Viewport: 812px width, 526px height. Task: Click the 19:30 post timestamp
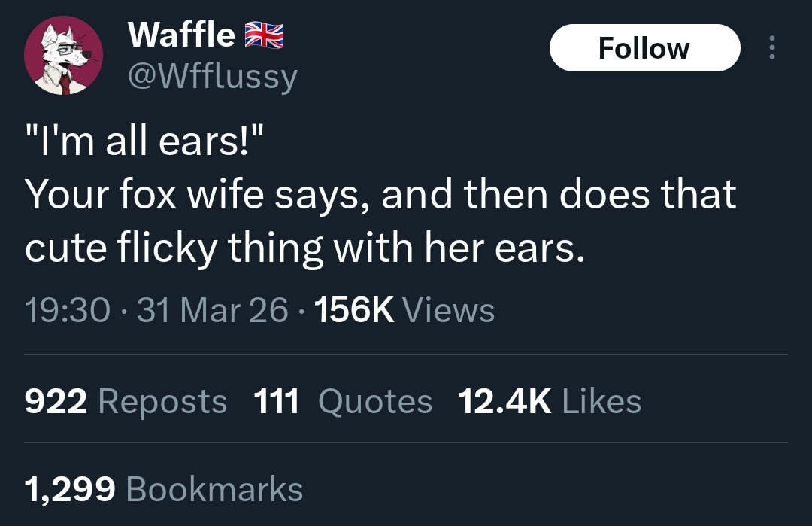(x=68, y=310)
